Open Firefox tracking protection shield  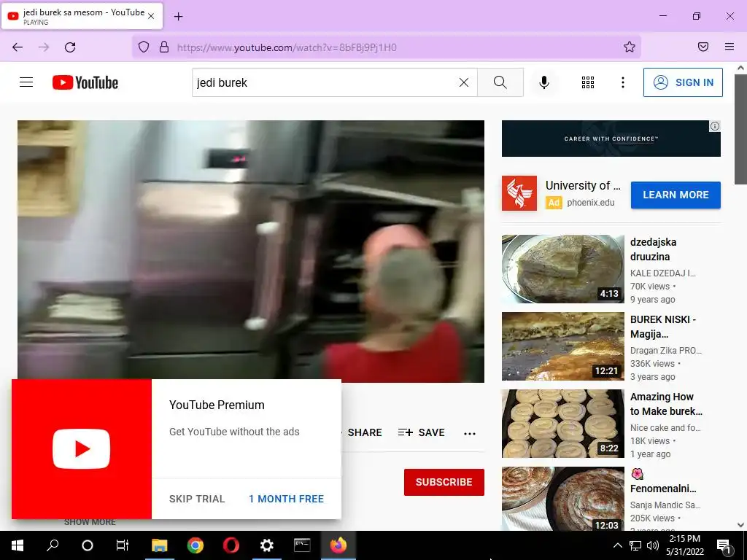click(x=144, y=47)
